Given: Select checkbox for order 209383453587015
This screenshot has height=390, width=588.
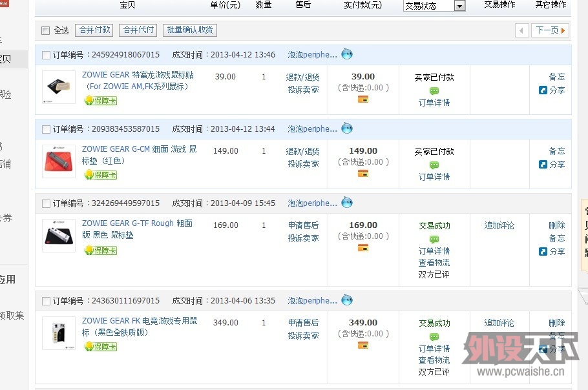Looking at the screenshot, I should (46, 129).
